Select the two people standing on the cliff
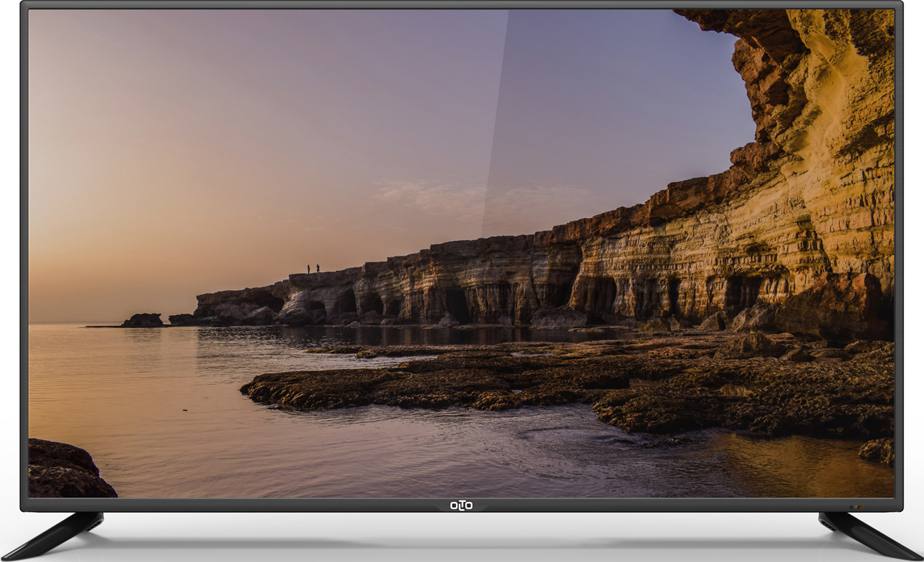This screenshot has width=924, height=562. (x=313, y=268)
